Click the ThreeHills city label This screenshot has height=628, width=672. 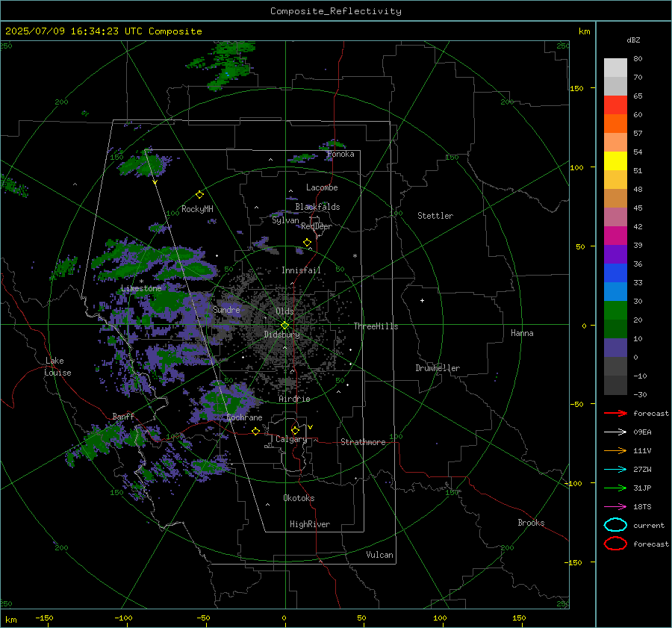(376, 326)
